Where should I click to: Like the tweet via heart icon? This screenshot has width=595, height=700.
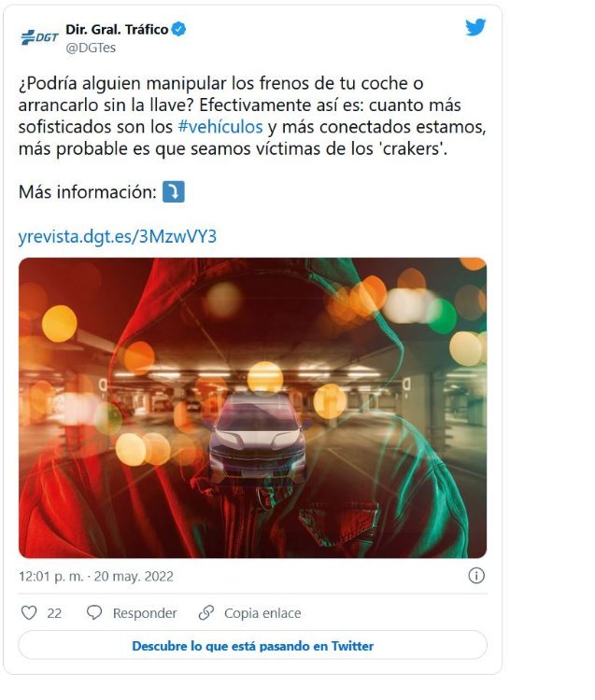[29, 612]
